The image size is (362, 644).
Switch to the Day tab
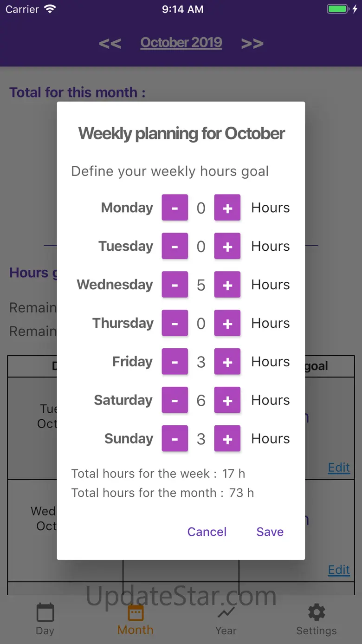pos(45,619)
